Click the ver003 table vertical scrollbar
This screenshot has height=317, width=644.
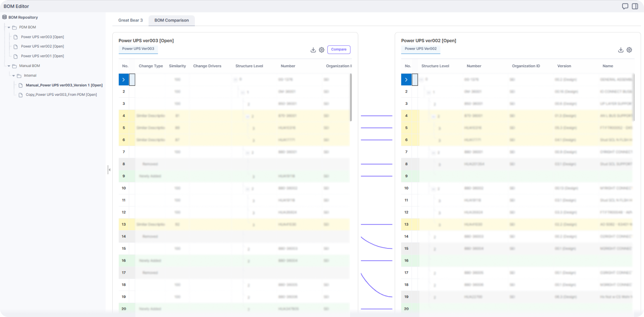[x=351, y=97]
